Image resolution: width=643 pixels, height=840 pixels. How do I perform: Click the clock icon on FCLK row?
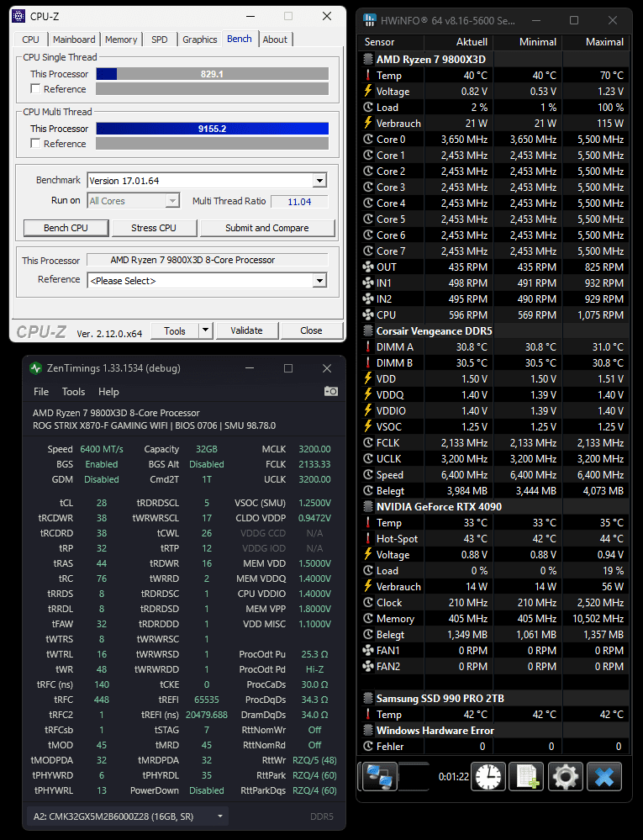pyautogui.click(x=368, y=442)
